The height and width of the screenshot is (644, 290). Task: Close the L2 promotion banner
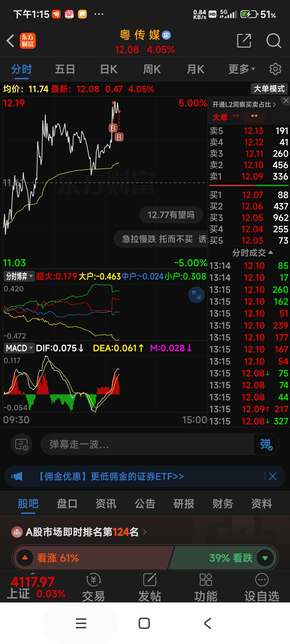[x=286, y=100]
